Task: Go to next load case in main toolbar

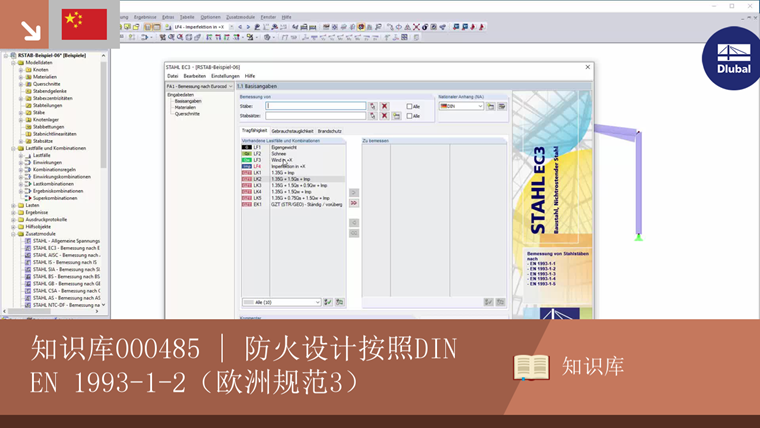Action: 248,27
